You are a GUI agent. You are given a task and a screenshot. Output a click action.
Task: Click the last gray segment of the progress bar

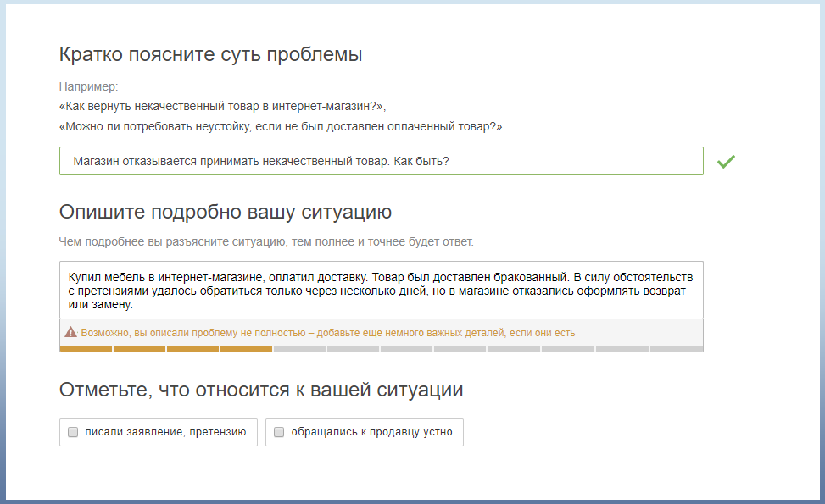pyautogui.click(x=676, y=349)
